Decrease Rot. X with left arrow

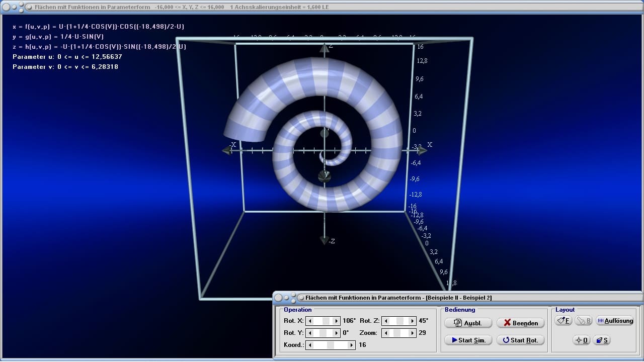point(310,321)
